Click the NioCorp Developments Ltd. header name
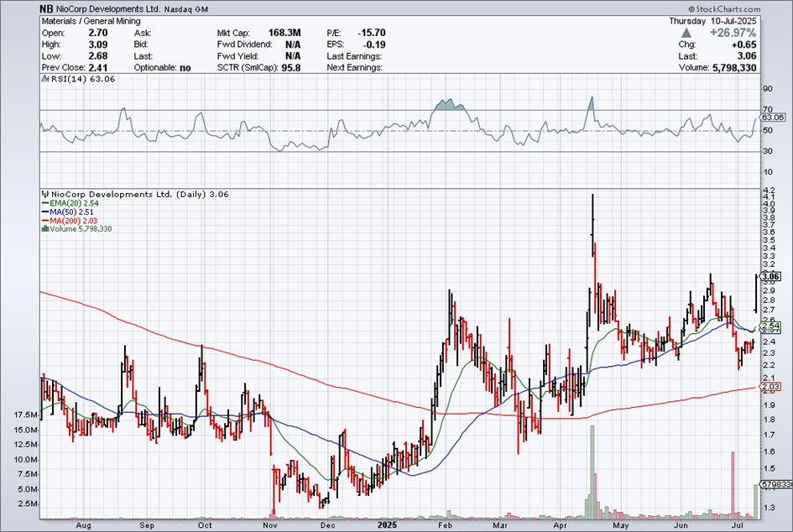 [109, 9]
